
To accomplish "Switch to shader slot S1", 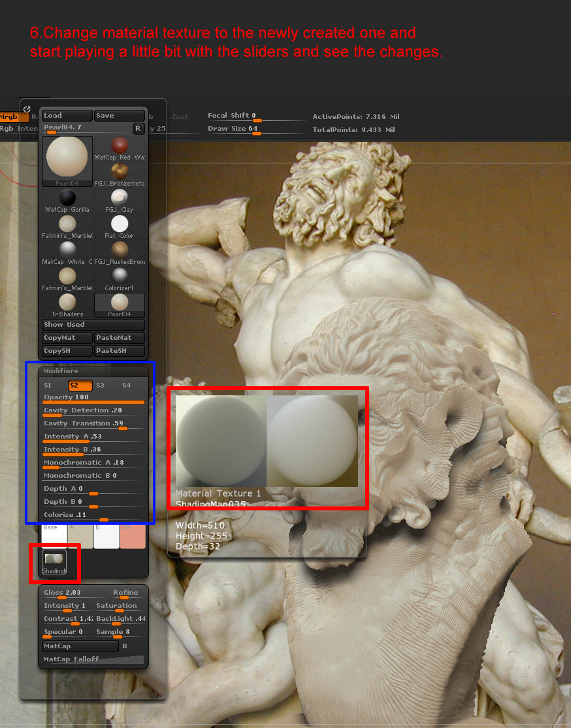I will (x=48, y=386).
